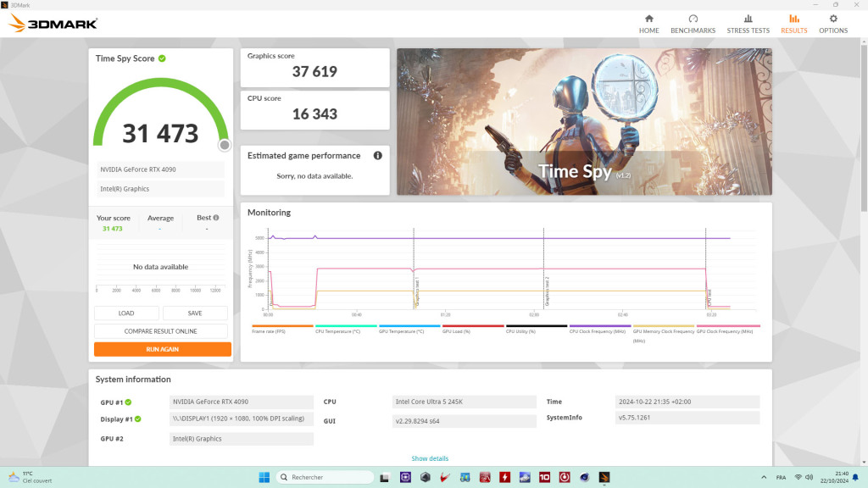Open the Wi-Fi network tray icon

pos(798,477)
